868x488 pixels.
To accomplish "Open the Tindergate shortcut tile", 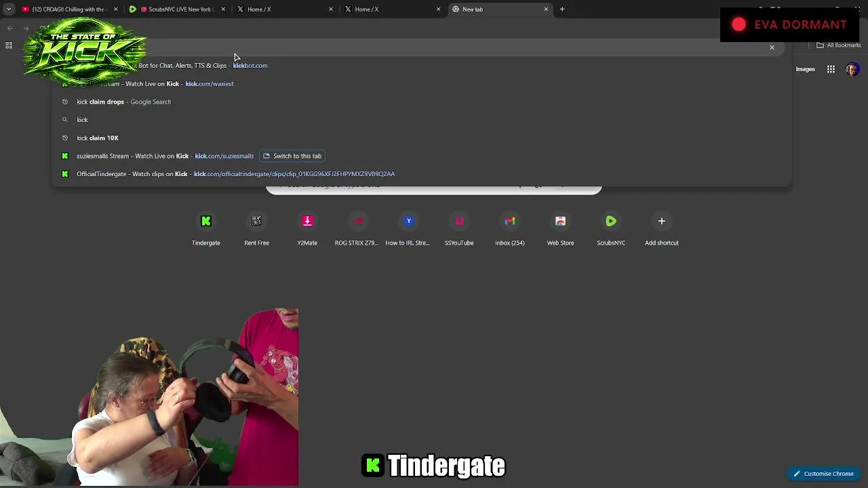I will pos(205,229).
